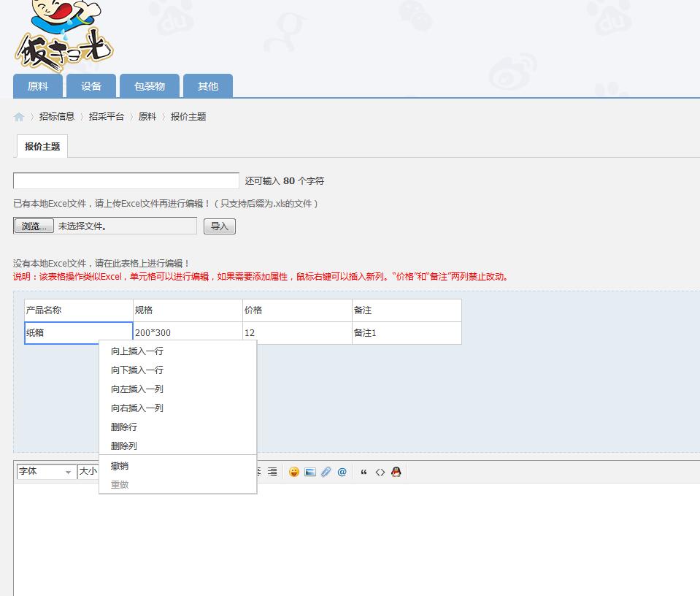Click the blockquote quotation icon
Screen dimensions: 700x596
coord(364,472)
